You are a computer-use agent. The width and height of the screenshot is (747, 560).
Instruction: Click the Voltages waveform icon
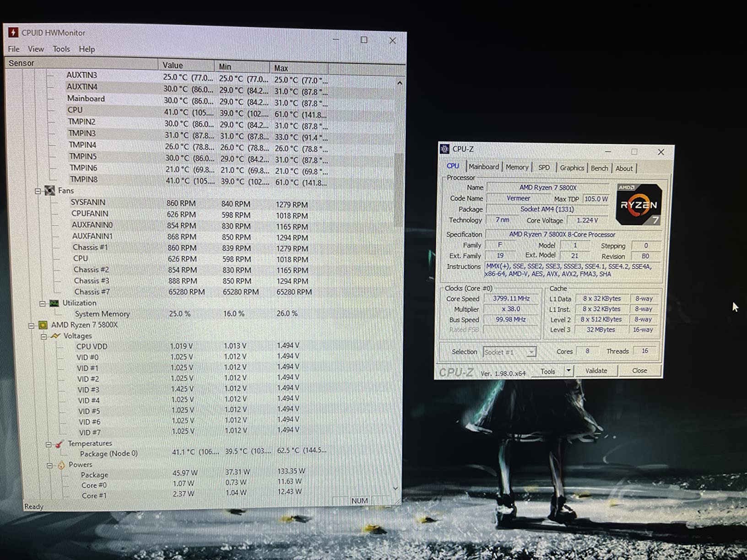coord(56,336)
